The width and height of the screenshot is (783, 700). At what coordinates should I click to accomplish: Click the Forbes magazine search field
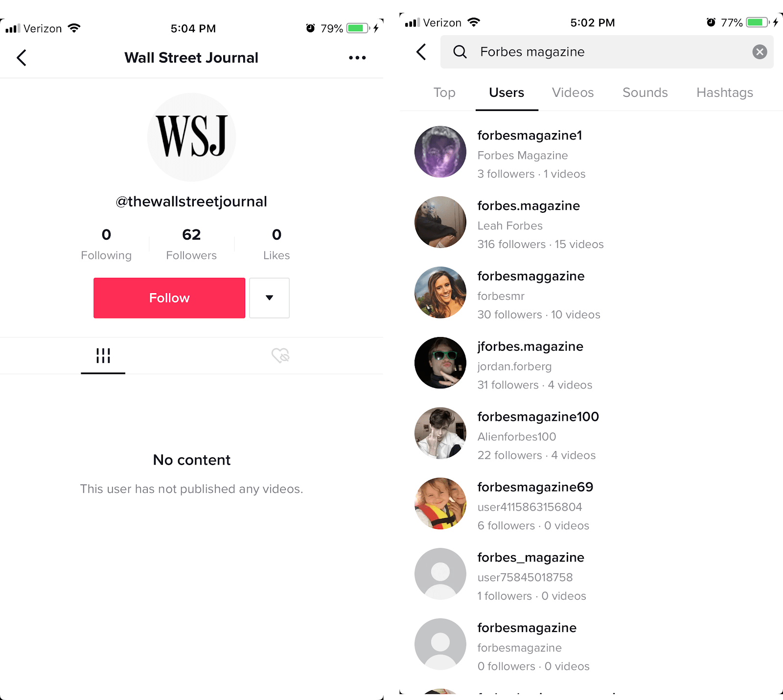[x=607, y=52]
